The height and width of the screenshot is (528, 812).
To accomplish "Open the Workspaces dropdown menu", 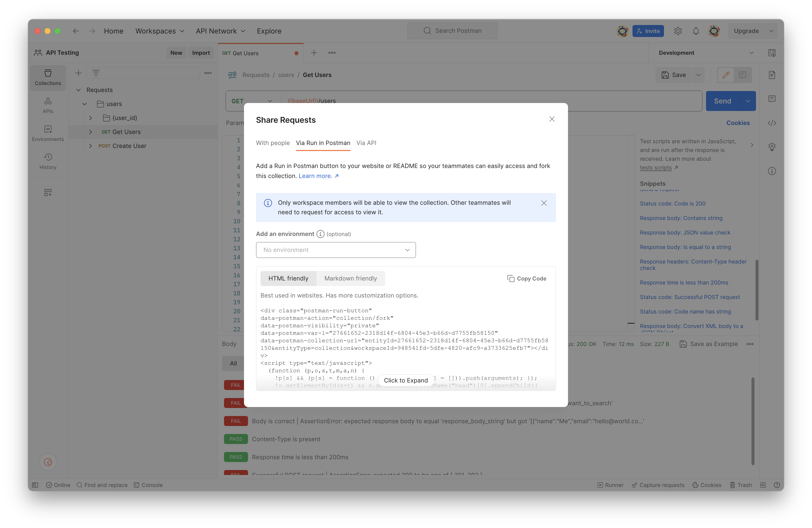I will coord(160,31).
